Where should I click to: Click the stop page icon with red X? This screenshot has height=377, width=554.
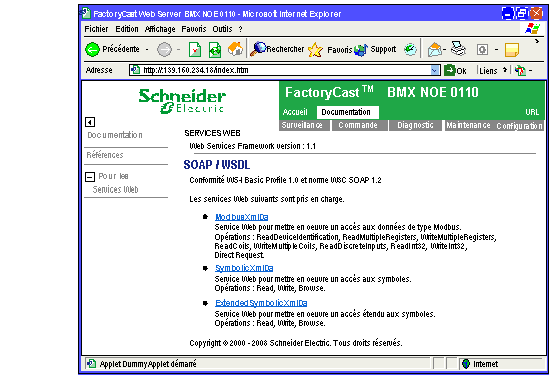click(195, 49)
